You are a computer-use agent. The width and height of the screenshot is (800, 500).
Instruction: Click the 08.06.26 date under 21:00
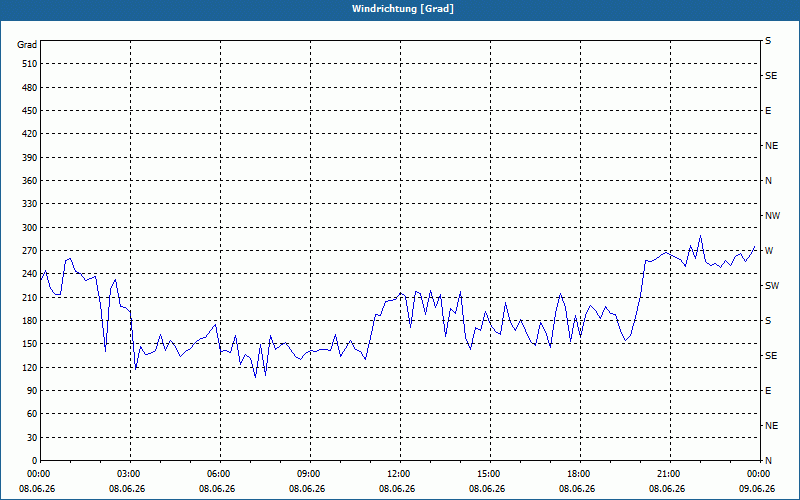(x=667, y=489)
